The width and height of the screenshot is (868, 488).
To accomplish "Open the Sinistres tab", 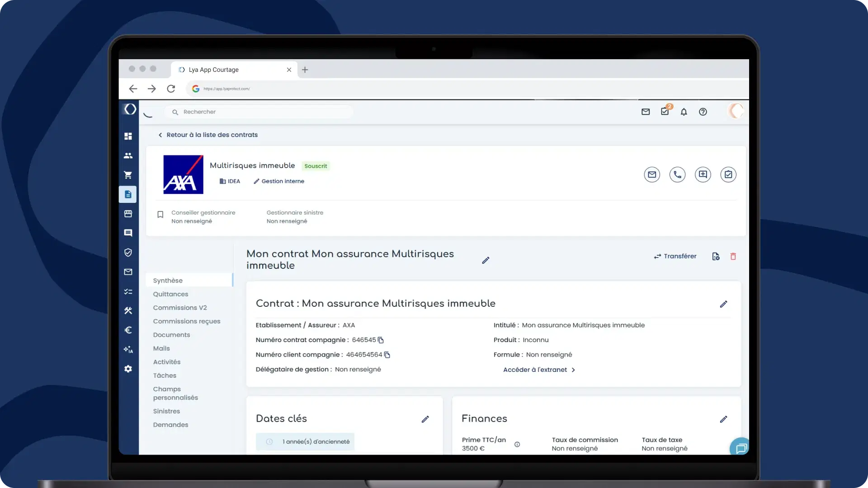I will tap(166, 411).
